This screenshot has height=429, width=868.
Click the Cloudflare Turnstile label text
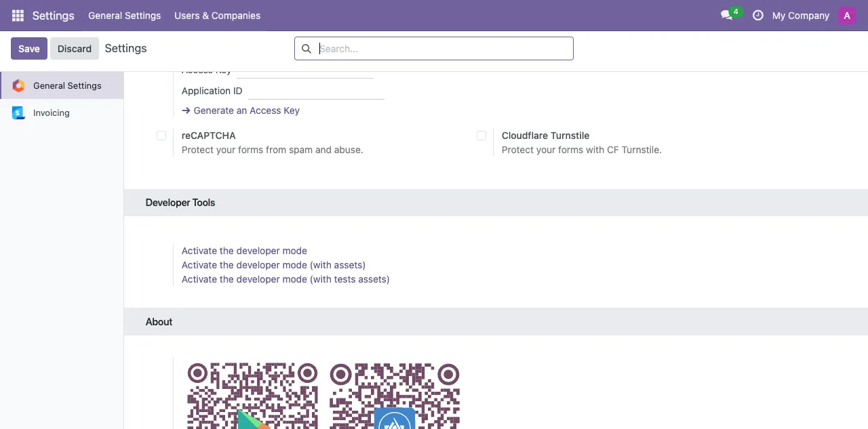coord(545,136)
